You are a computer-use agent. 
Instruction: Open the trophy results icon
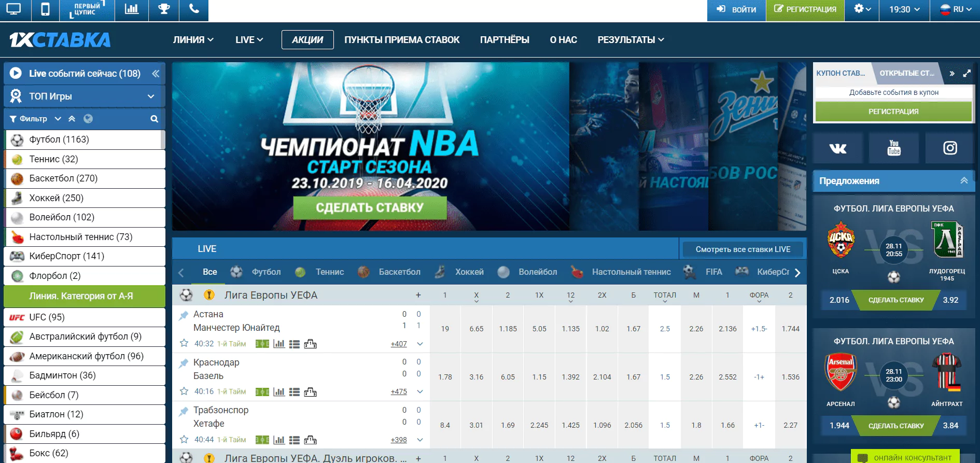click(164, 9)
